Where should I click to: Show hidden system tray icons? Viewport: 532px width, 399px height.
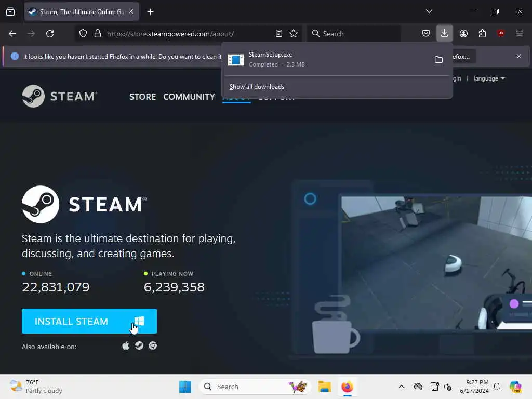[402, 387]
